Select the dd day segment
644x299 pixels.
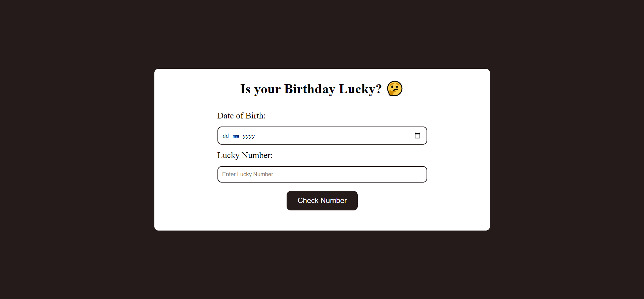(x=226, y=136)
